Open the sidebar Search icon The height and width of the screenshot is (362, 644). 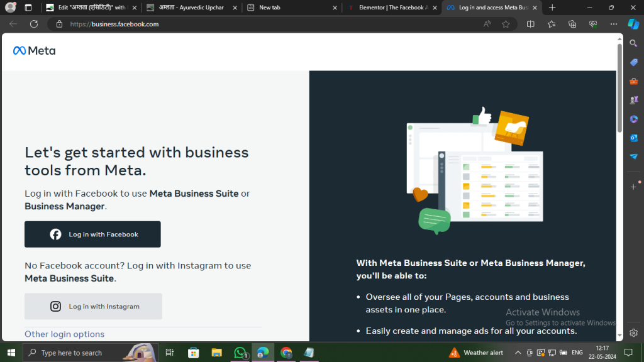[x=634, y=43]
